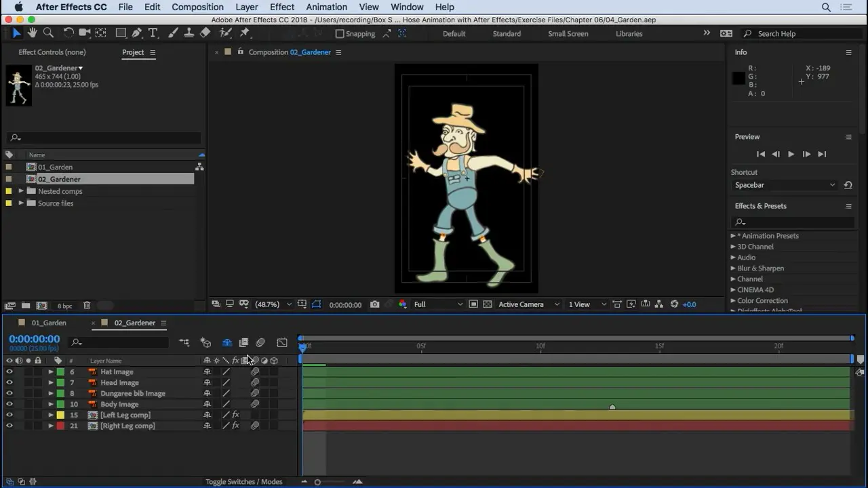Viewport: 868px width, 488px height.
Task: Open the Effect menu
Action: [282, 7]
